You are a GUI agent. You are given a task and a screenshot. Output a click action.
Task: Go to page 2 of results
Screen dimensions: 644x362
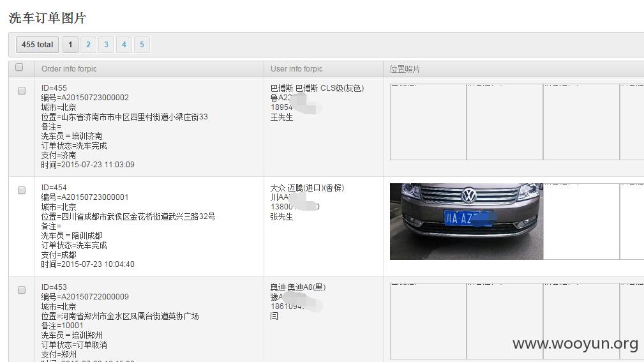point(88,45)
